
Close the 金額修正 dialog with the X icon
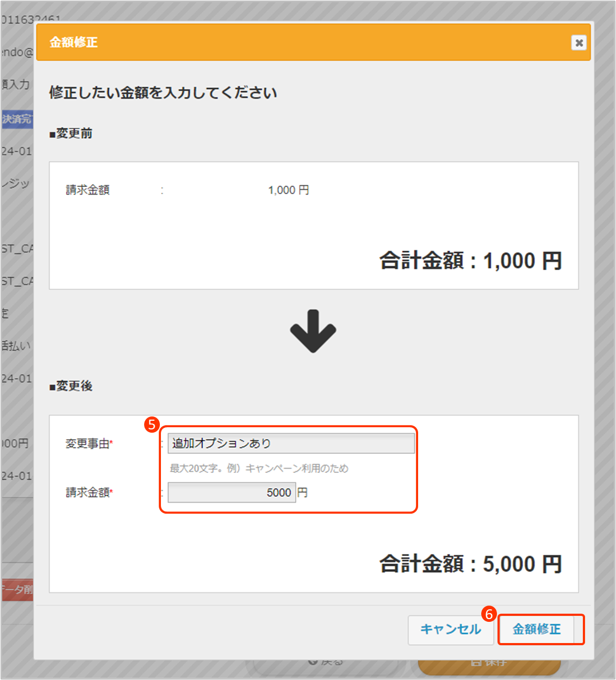(x=578, y=42)
